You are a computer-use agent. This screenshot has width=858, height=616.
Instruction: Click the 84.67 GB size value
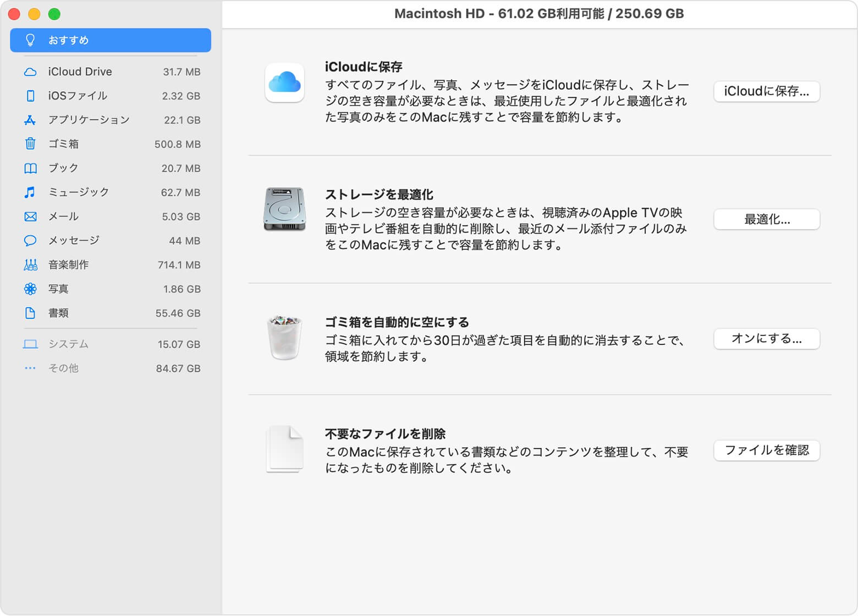tap(178, 369)
